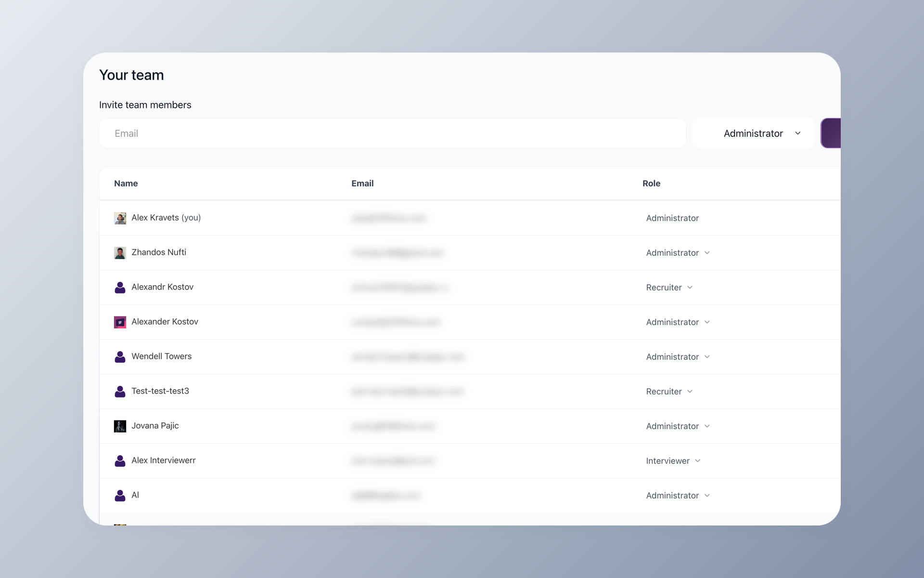The height and width of the screenshot is (578, 924).
Task: Click Test-test-test3's default user icon
Action: click(120, 392)
